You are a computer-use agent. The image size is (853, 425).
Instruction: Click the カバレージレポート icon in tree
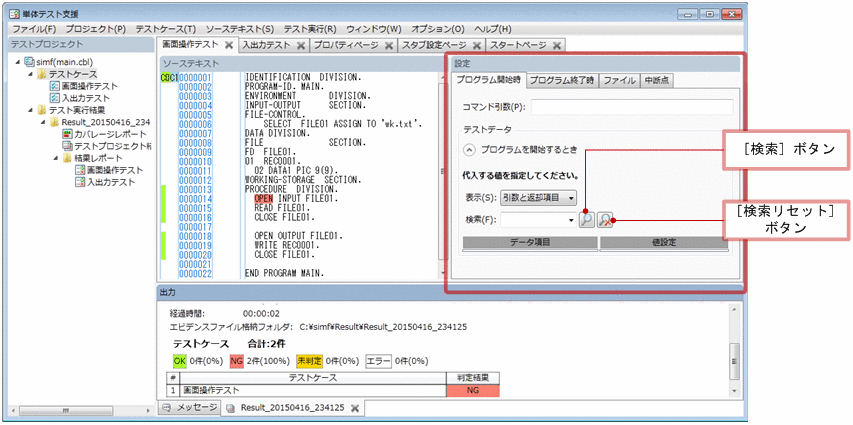[67, 134]
